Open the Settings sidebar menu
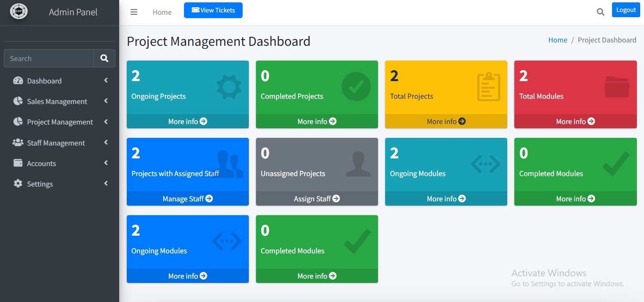This screenshot has height=302, width=644. pyautogui.click(x=40, y=184)
